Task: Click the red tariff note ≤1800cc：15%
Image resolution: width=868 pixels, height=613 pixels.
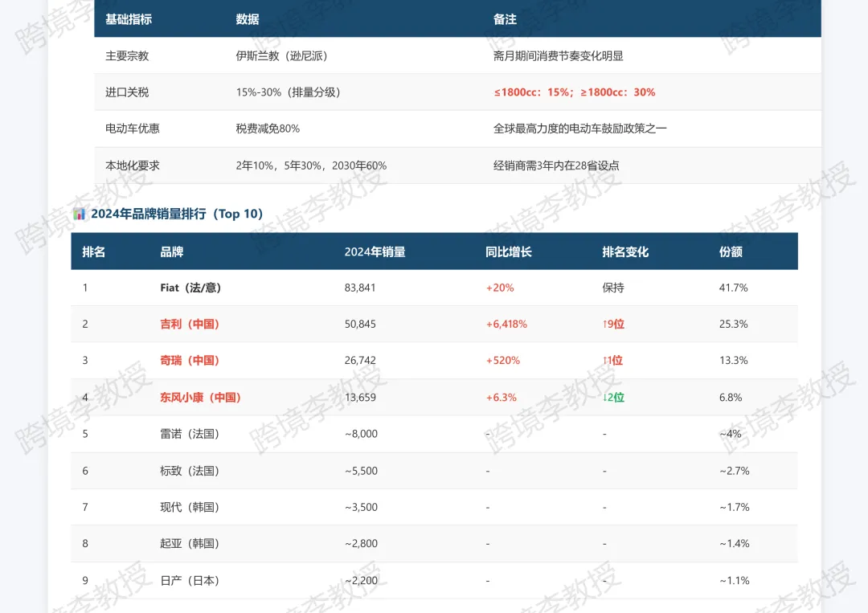Action: click(x=531, y=92)
